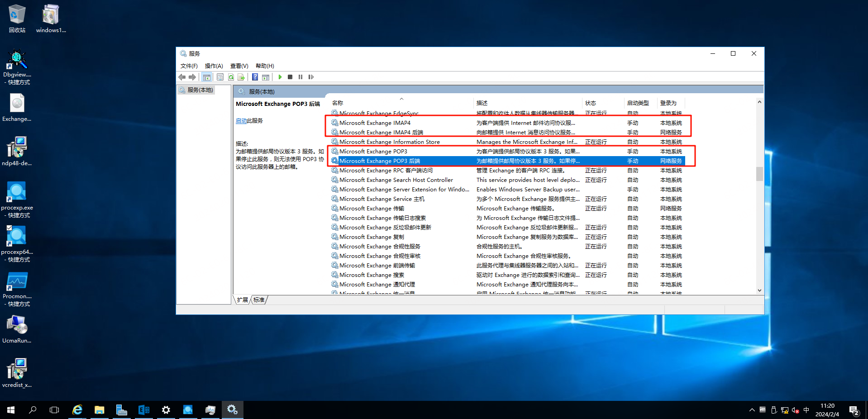
Task: Click the Stop Service square icon
Action: coord(290,77)
